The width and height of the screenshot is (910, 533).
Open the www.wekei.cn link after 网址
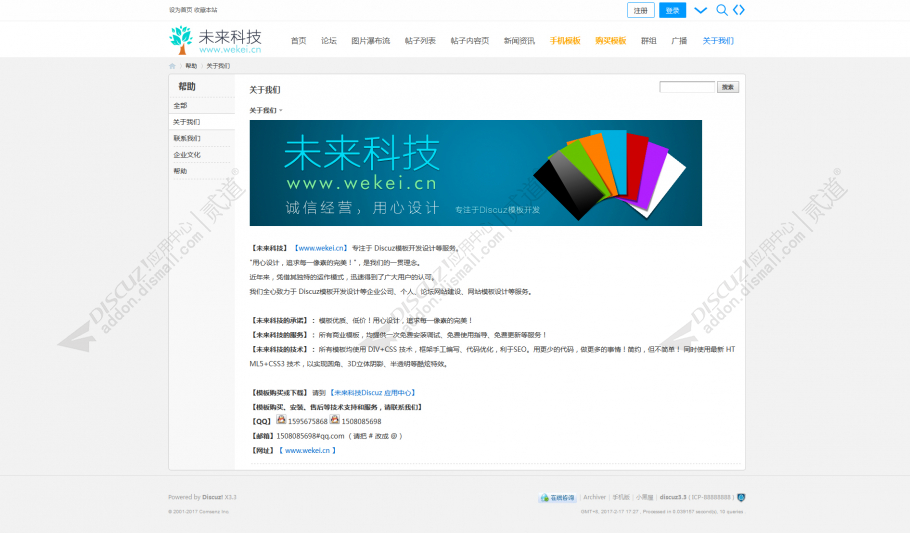click(x=307, y=451)
